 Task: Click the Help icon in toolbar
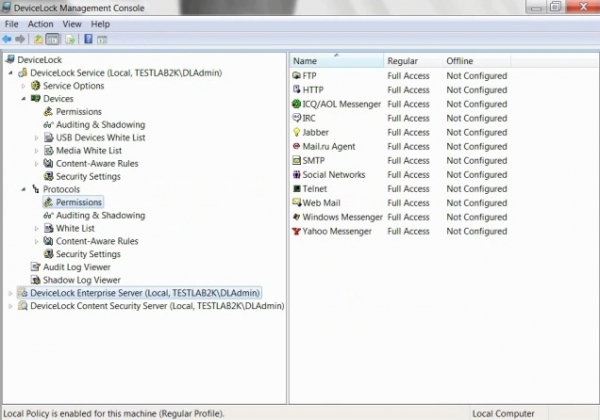(88, 39)
